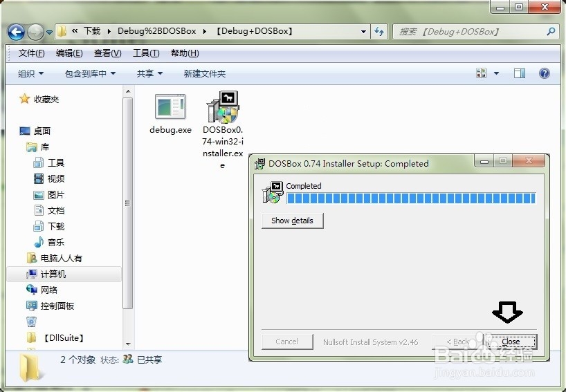Expand arrow after 下载 breadcrumb
This screenshot has height=392, width=566.
tap(109, 31)
